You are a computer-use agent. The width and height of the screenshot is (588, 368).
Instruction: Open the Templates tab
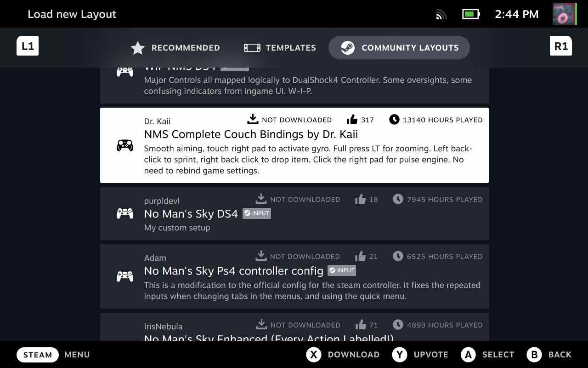click(280, 48)
